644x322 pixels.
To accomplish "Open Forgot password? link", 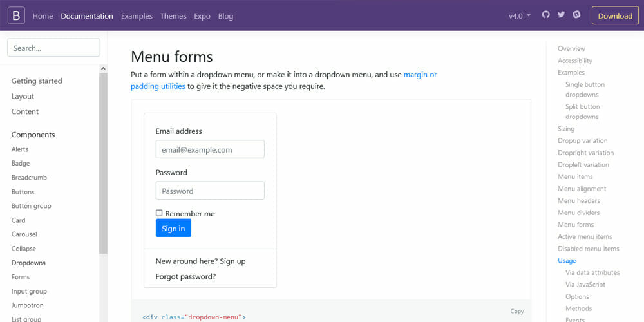I will [x=185, y=277].
